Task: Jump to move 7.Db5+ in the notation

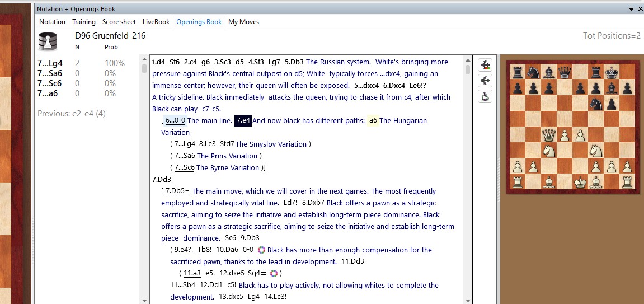Action: (177, 191)
